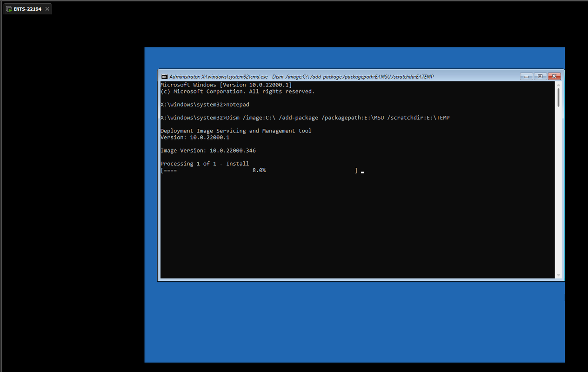
Task: Maximize the command prompt window
Action: click(x=540, y=76)
